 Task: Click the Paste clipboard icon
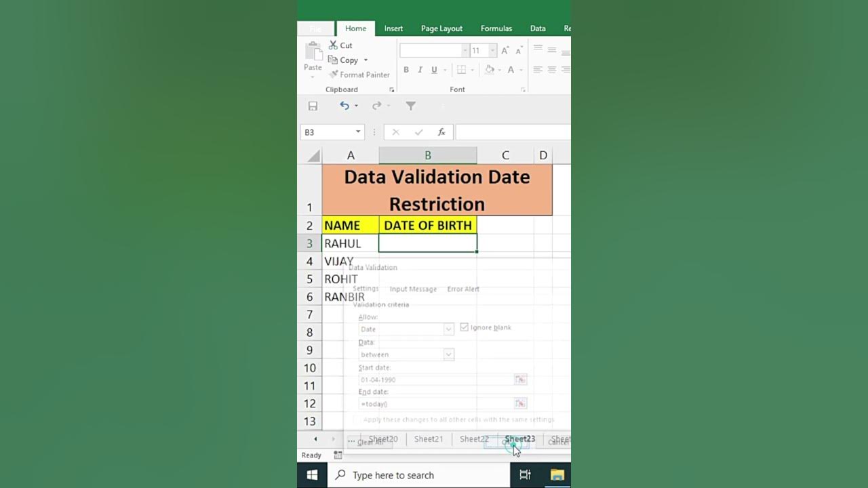click(313, 51)
